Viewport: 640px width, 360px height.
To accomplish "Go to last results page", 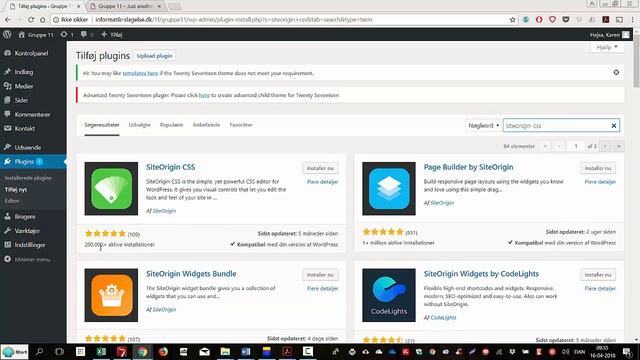I will tap(618, 146).
